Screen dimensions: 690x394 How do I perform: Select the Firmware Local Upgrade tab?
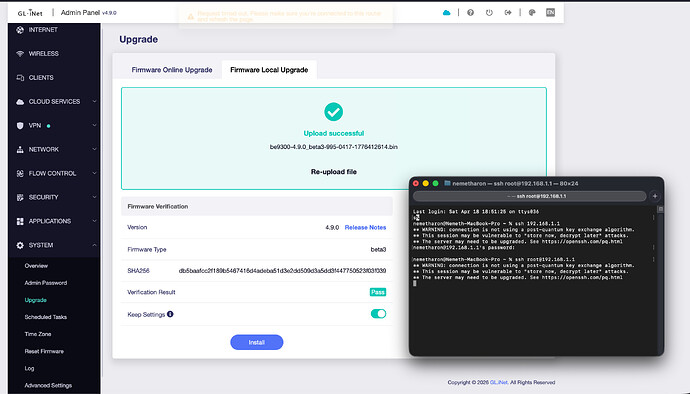click(269, 70)
